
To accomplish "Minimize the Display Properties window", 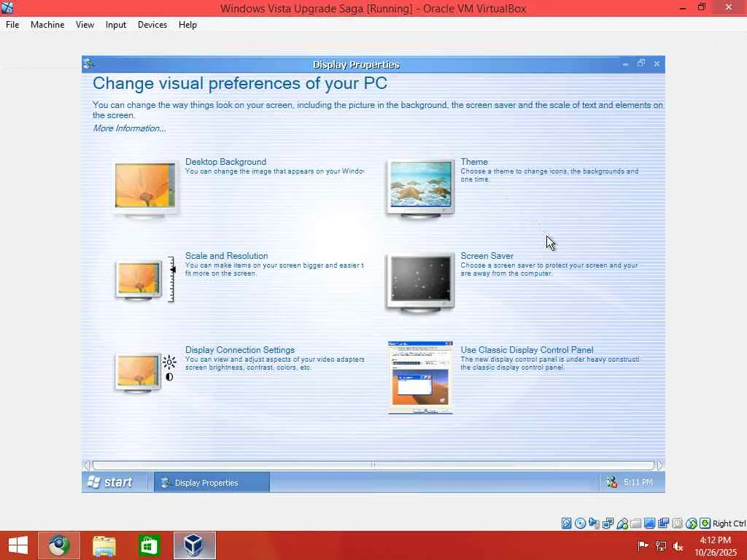I will pyautogui.click(x=625, y=64).
